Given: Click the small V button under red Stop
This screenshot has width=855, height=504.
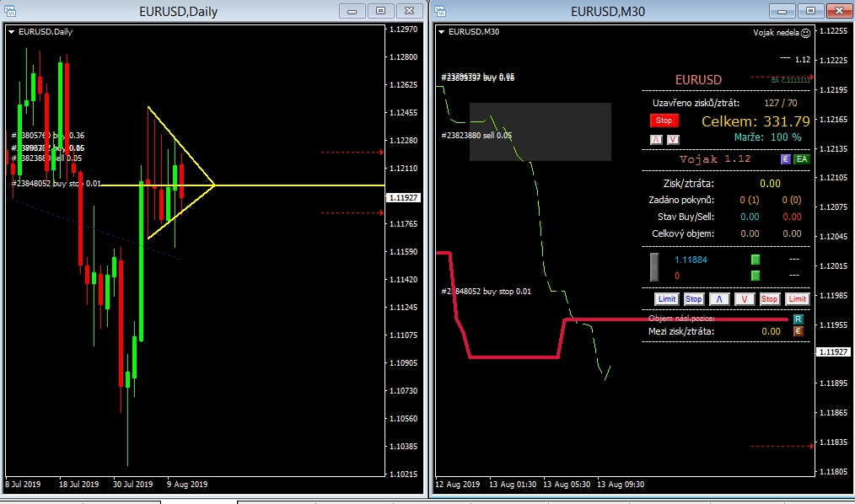Looking at the screenshot, I should 673,140.
